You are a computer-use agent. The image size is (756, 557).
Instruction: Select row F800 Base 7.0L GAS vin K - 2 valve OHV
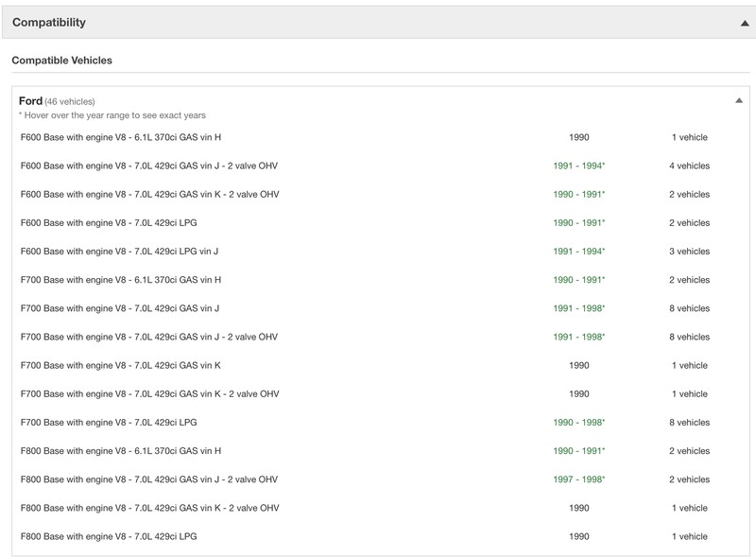tap(381, 508)
